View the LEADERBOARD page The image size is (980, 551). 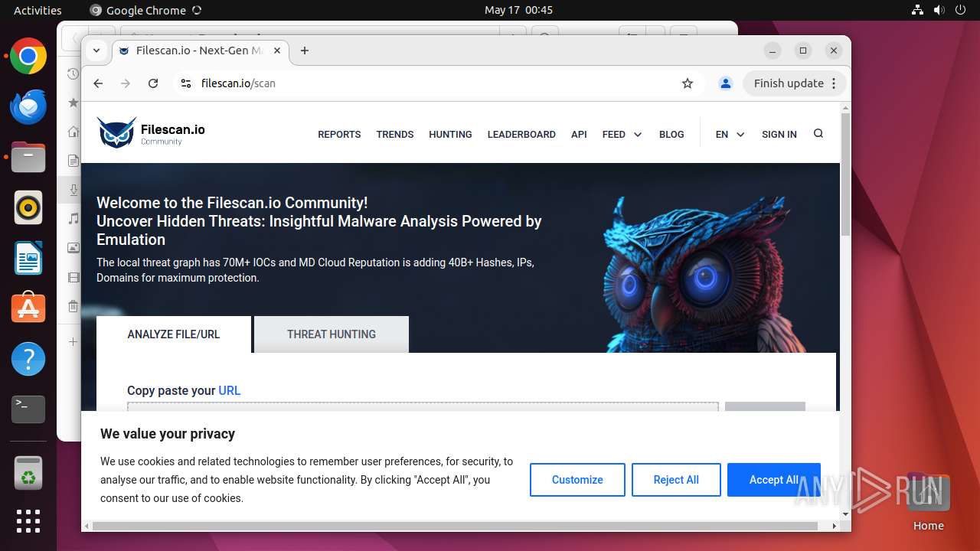coord(521,134)
